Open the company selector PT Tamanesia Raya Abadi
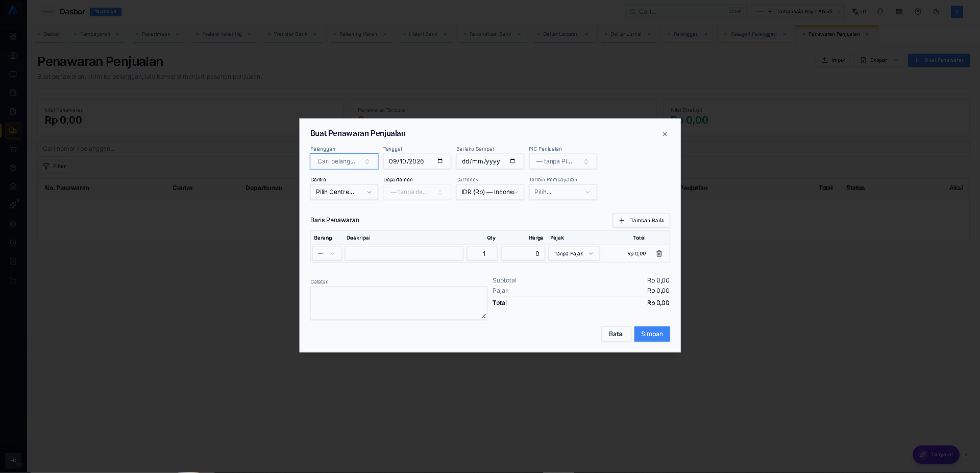Screen dimensions: 980x473 tap(798, 12)
